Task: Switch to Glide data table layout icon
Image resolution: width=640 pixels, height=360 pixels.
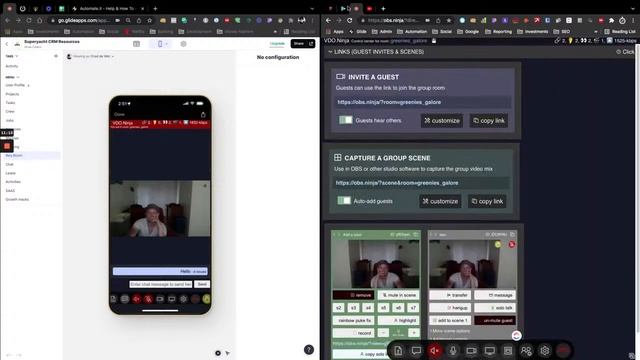Action: pos(136,44)
